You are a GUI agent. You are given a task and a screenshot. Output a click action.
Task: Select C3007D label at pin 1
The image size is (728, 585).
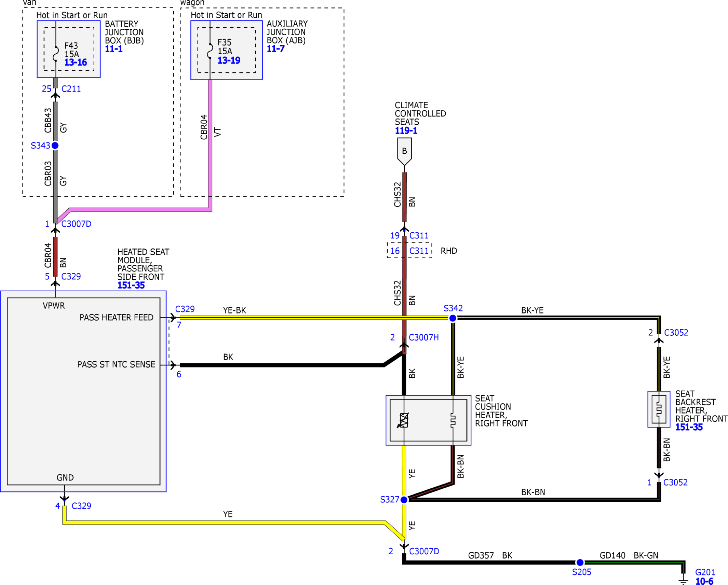click(x=76, y=224)
